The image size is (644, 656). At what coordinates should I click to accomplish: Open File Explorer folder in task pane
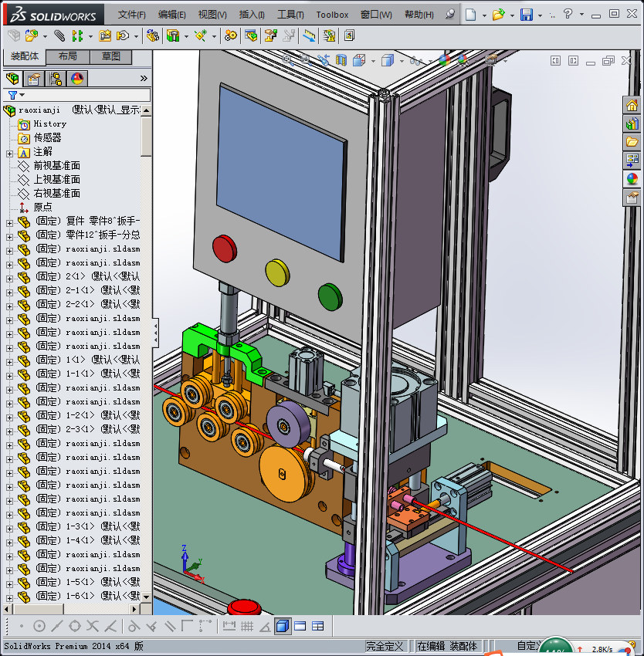(632, 142)
